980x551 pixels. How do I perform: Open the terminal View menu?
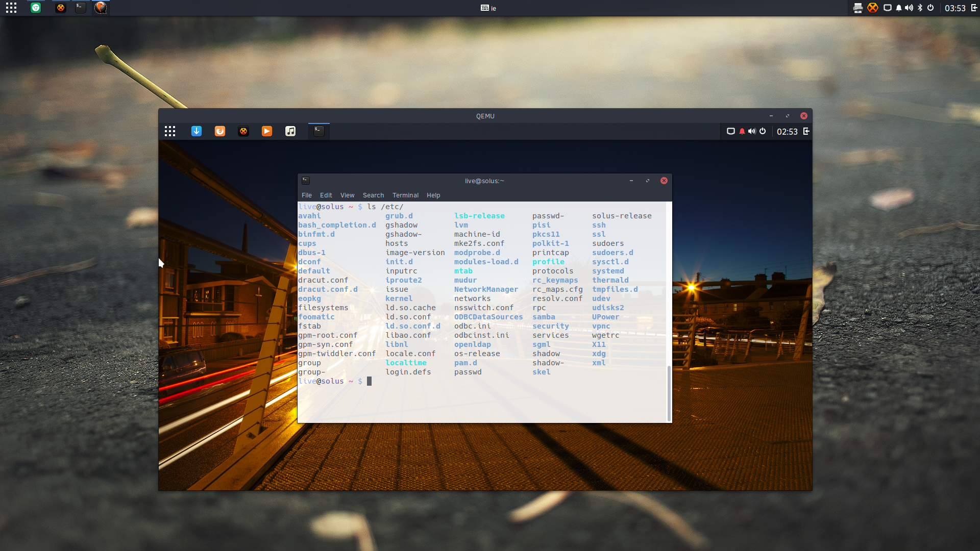point(347,195)
